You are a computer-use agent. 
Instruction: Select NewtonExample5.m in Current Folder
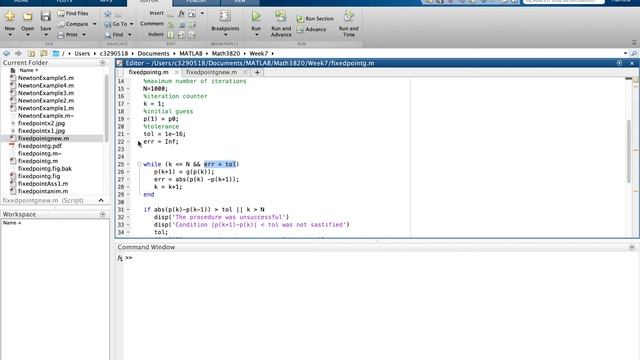click(x=46, y=78)
